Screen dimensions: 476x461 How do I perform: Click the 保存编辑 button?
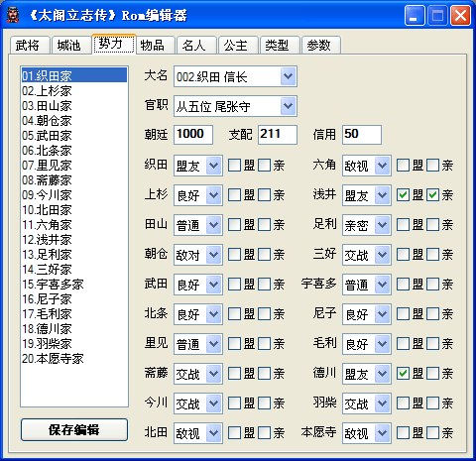74,429
